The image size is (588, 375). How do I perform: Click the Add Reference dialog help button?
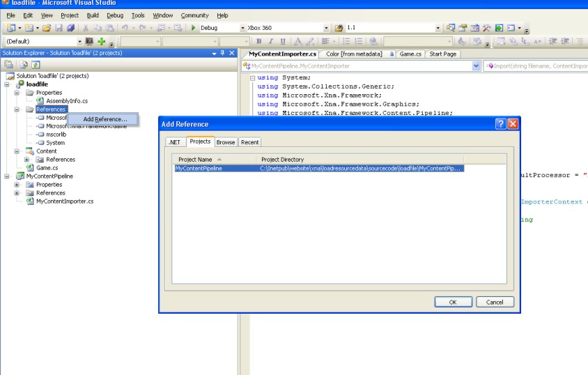501,124
